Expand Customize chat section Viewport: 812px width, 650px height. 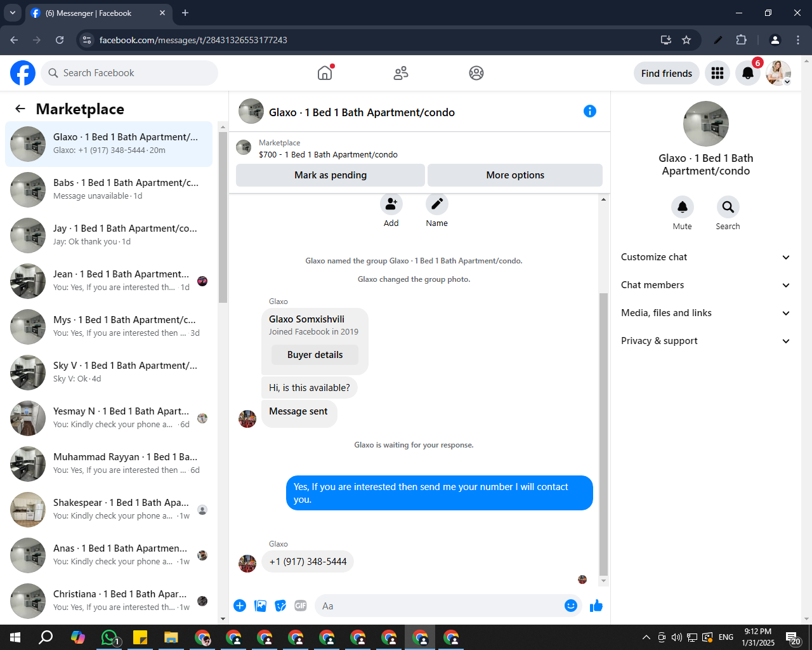tap(705, 257)
